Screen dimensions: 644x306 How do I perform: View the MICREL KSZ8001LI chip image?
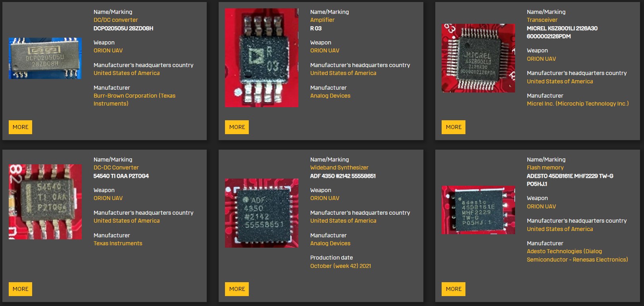478,58
